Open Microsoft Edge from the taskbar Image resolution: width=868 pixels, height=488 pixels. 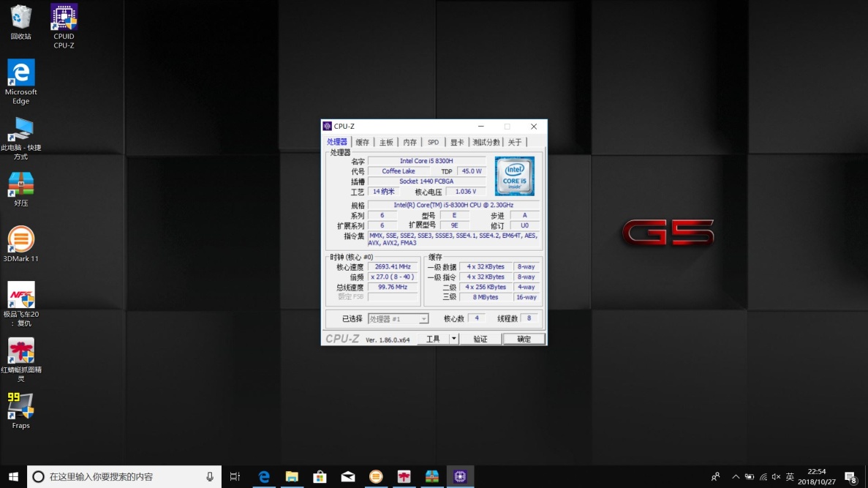click(264, 476)
